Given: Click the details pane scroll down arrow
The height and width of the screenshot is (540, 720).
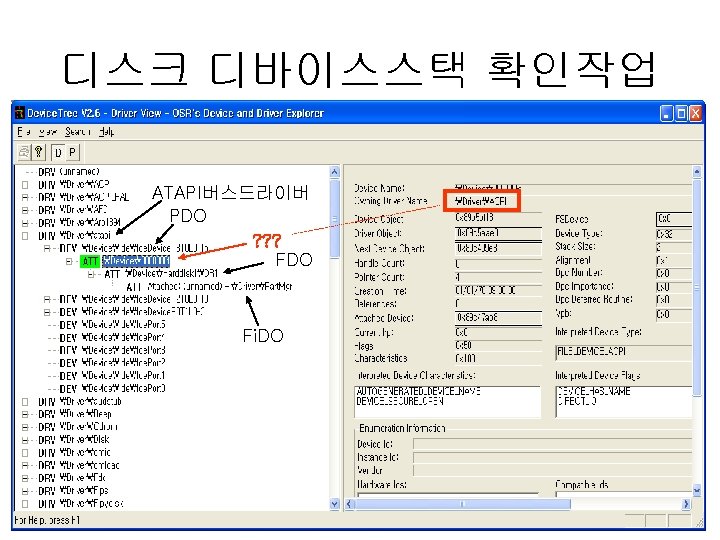Looking at the screenshot, I should pyautogui.click(x=697, y=491).
